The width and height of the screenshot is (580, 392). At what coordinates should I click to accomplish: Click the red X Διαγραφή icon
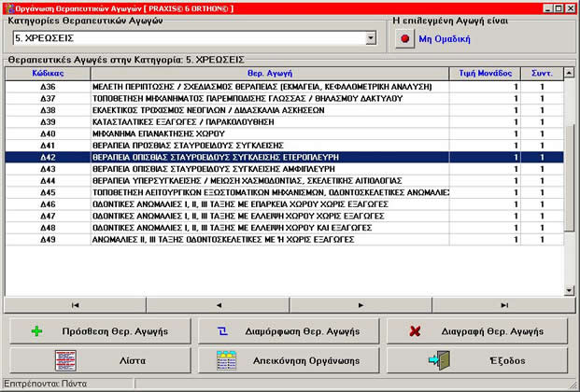tap(415, 331)
